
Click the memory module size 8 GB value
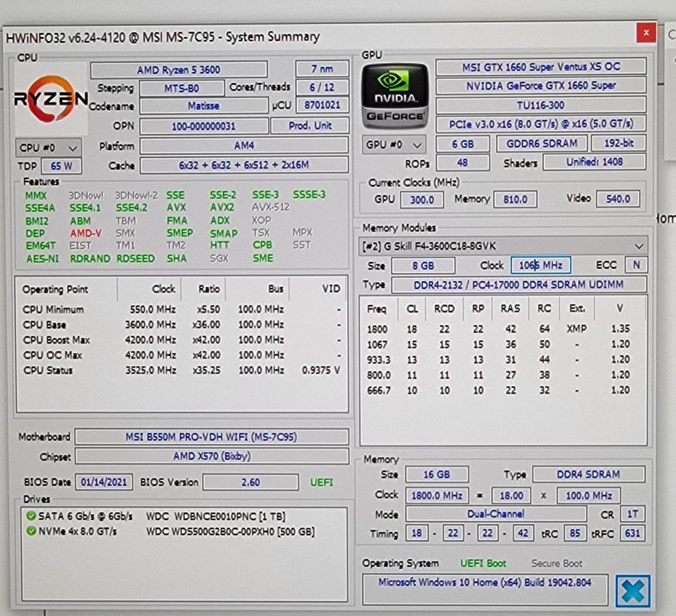pos(423,266)
